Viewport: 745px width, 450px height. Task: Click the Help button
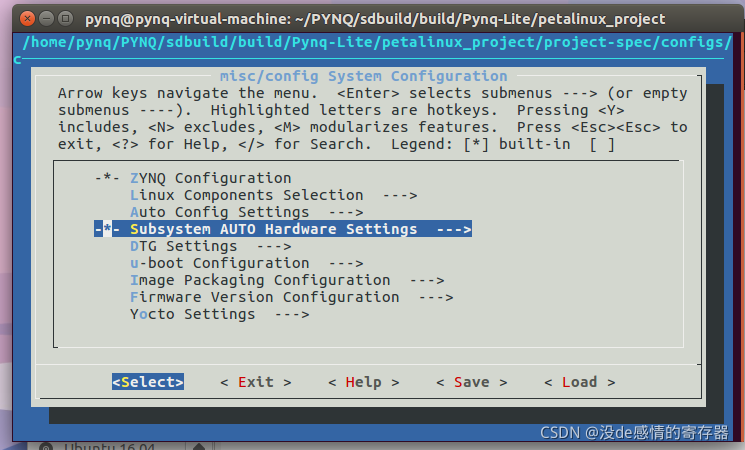[x=363, y=382]
